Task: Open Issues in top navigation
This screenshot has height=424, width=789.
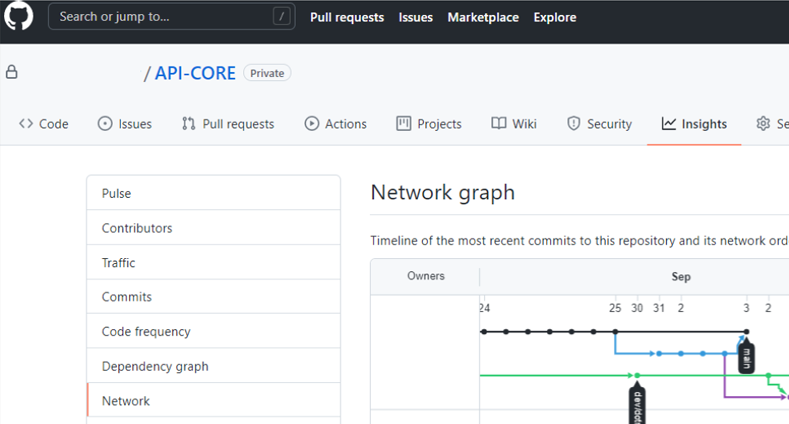Action: tap(416, 17)
